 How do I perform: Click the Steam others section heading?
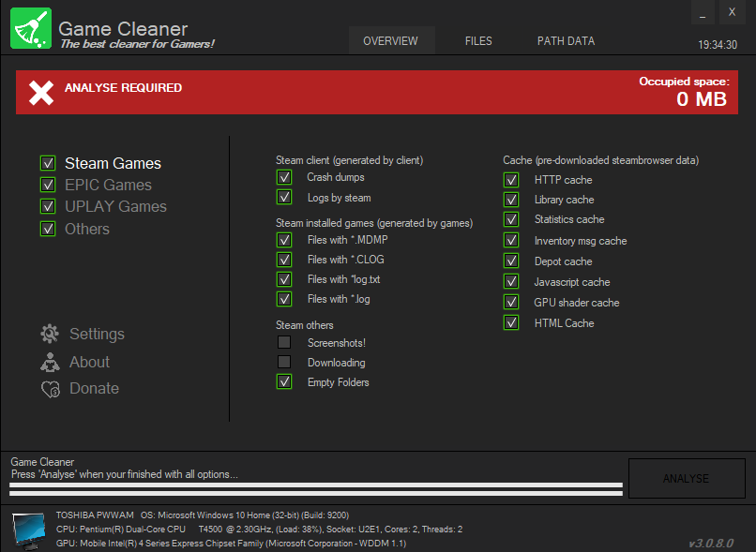[x=304, y=325]
